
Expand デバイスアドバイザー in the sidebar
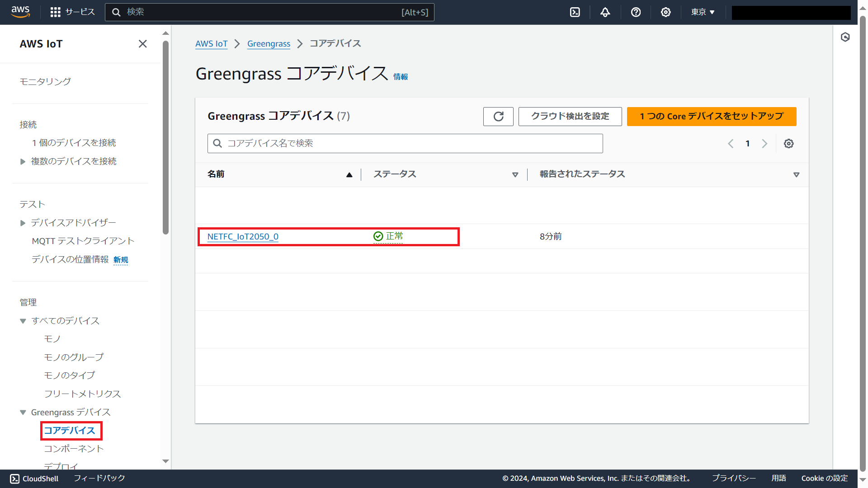tap(23, 222)
